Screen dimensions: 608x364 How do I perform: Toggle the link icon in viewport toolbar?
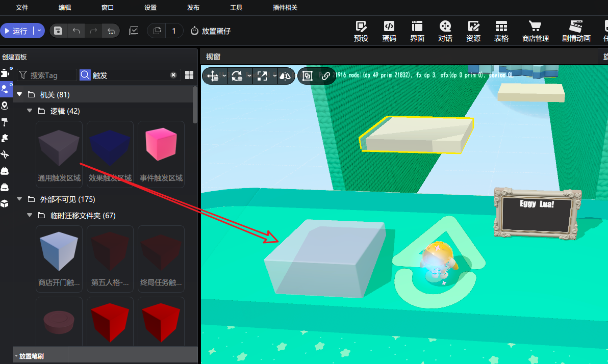(x=325, y=76)
